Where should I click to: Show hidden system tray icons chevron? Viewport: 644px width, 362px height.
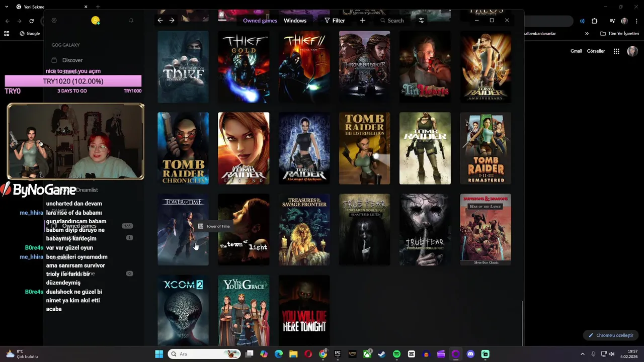[x=583, y=354]
